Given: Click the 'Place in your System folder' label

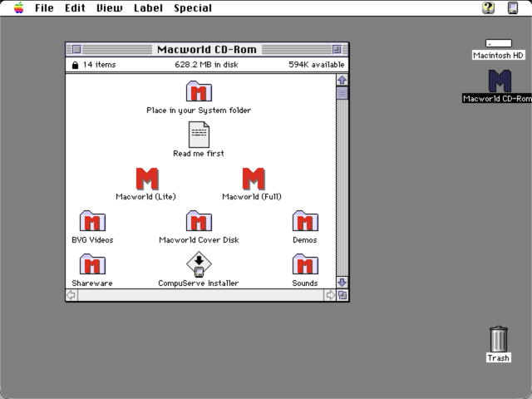Looking at the screenshot, I should [x=199, y=111].
